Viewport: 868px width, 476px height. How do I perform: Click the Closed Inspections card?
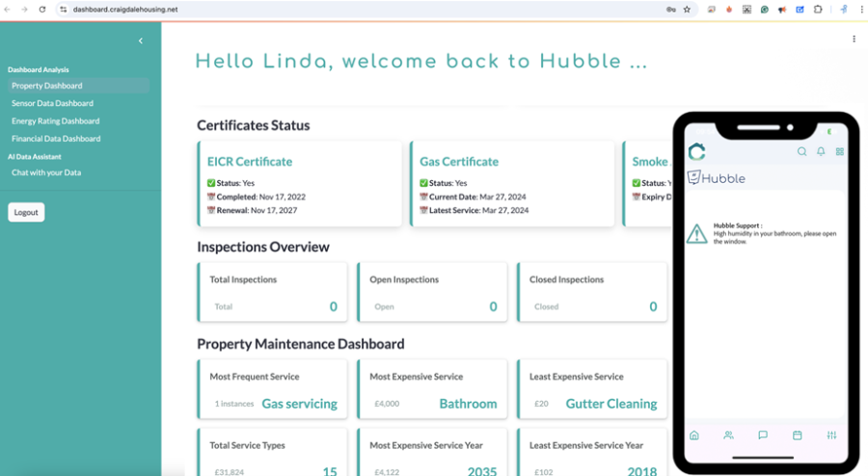coord(592,292)
